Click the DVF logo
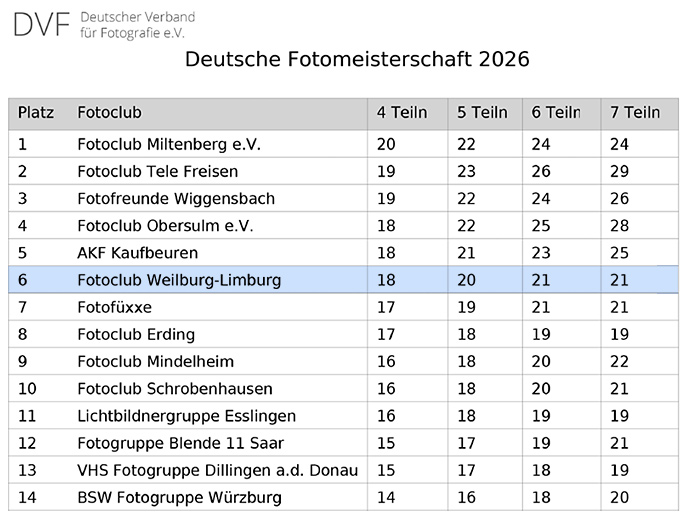 click(x=42, y=25)
